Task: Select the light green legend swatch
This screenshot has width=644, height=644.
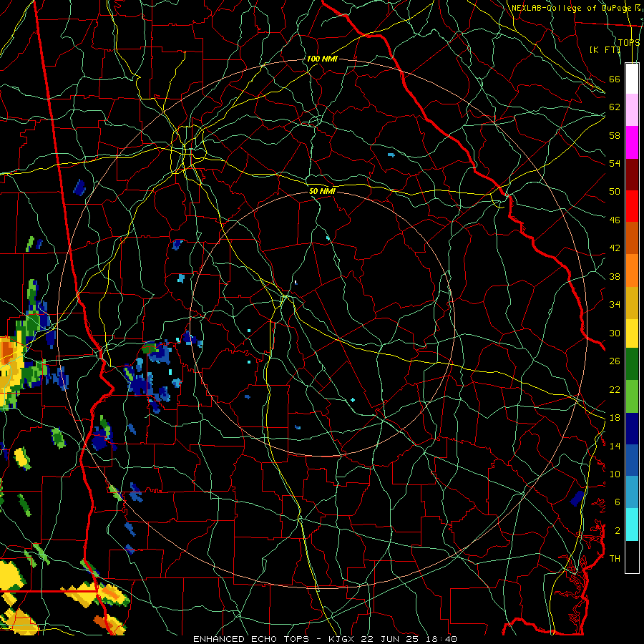Action: point(632,396)
